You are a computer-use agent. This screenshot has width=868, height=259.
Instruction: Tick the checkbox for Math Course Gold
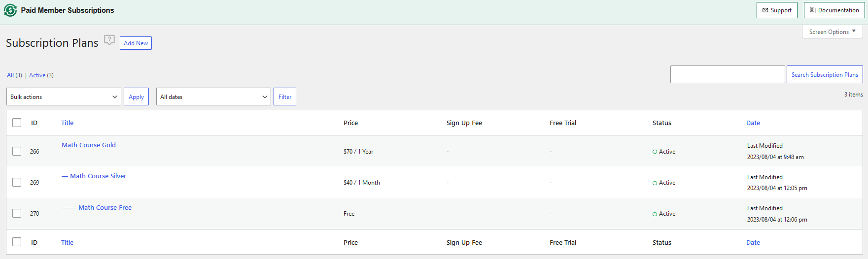17,151
